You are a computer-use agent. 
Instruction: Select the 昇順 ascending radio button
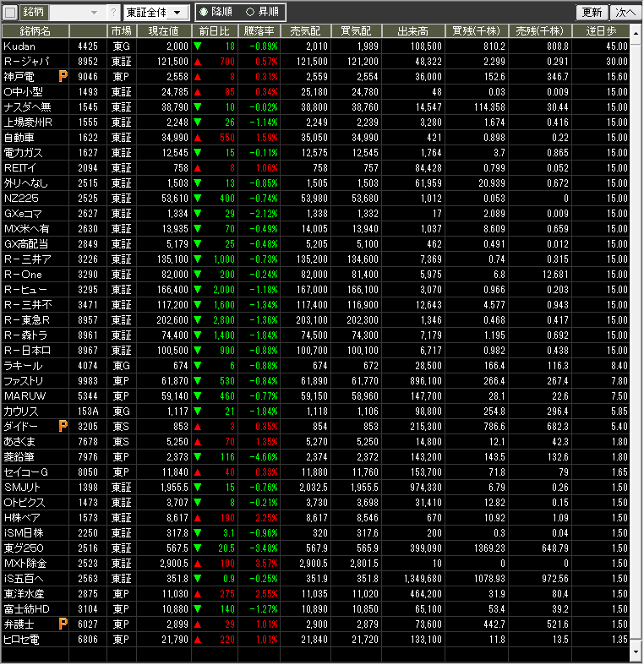tap(250, 13)
